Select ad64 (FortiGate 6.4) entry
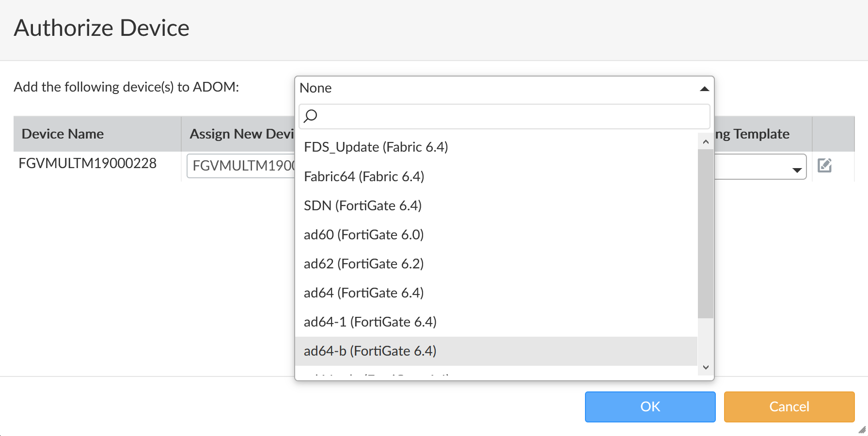Viewport: 868px width, 436px height. pos(496,293)
